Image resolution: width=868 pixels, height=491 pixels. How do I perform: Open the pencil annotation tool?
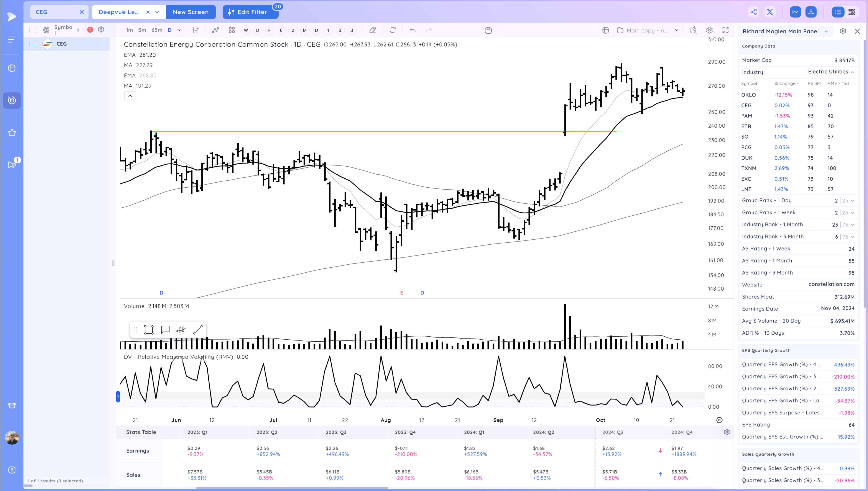pyautogui.click(x=372, y=30)
